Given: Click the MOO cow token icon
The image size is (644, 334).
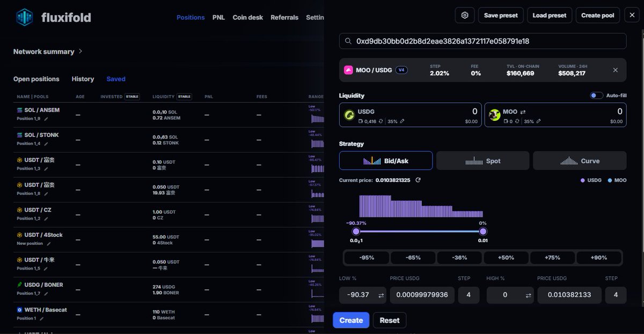Looking at the screenshot, I should (495, 115).
